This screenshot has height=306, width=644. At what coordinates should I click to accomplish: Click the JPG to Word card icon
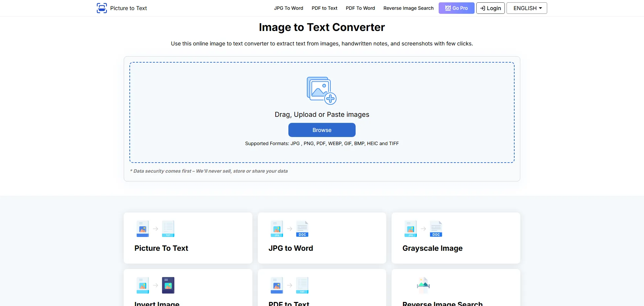[x=289, y=229]
